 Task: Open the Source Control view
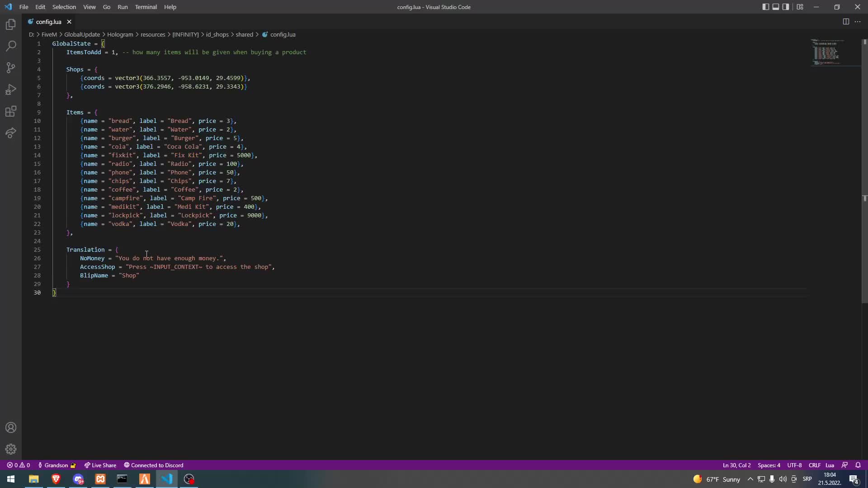click(11, 68)
